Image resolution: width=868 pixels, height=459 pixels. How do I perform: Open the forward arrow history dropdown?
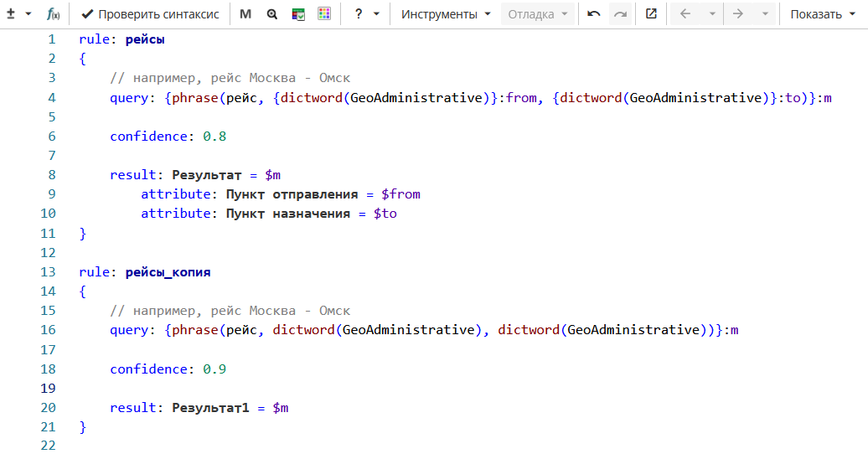pos(765,14)
